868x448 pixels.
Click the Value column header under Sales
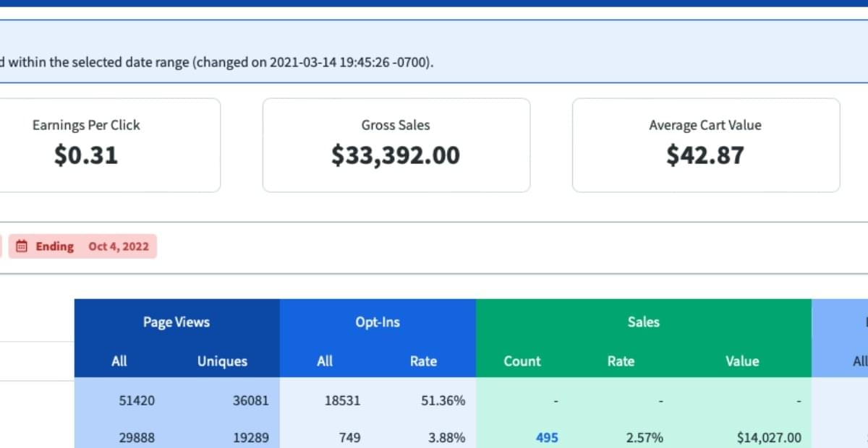(x=742, y=361)
